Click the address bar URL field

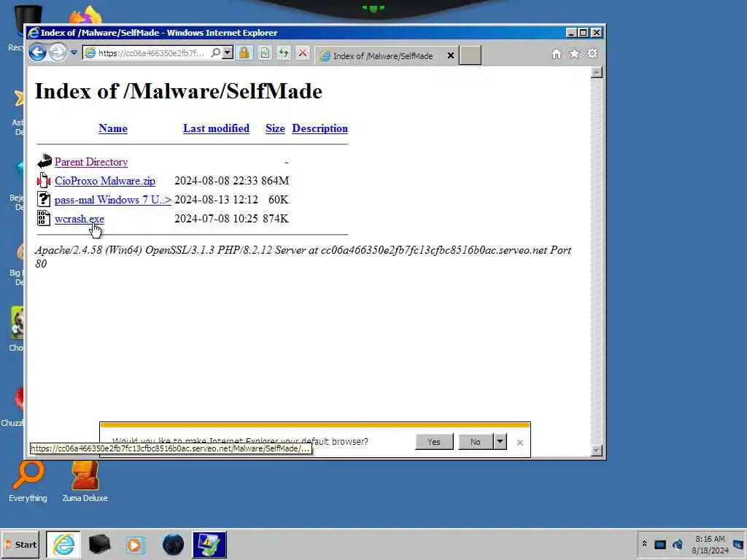coord(151,52)
